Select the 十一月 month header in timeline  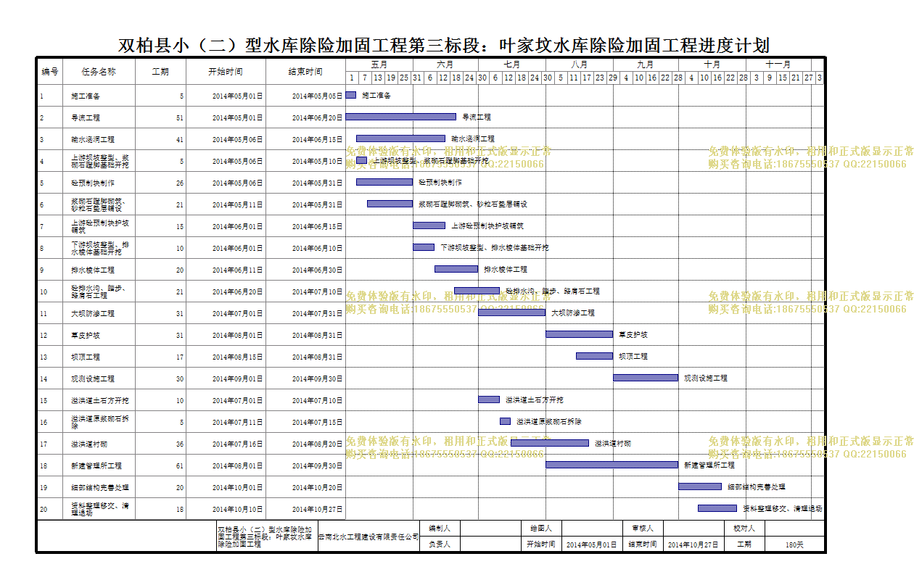coord(778,65)
